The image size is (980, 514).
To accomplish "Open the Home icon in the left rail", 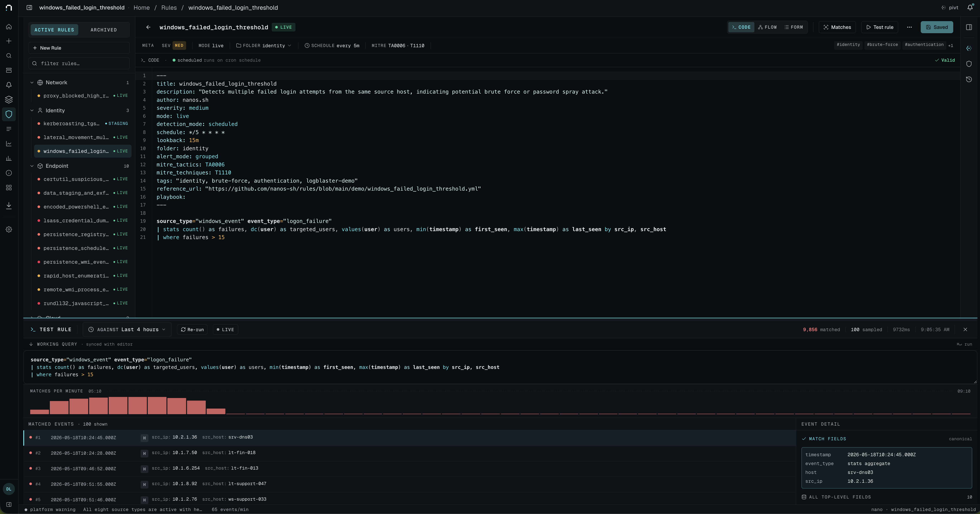I will tap(9, 27).
